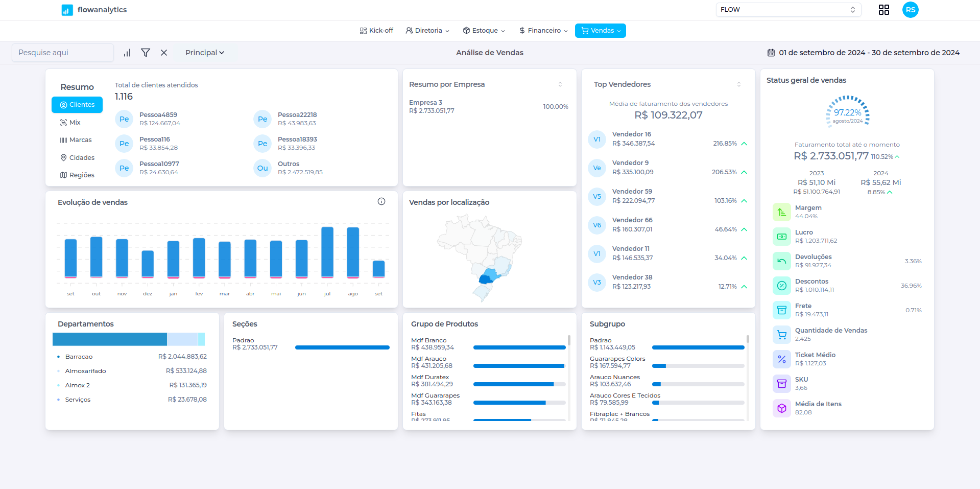Click the Almox 2 department row
Viewport: 980px width, 489px height.
tap(132, 385)
